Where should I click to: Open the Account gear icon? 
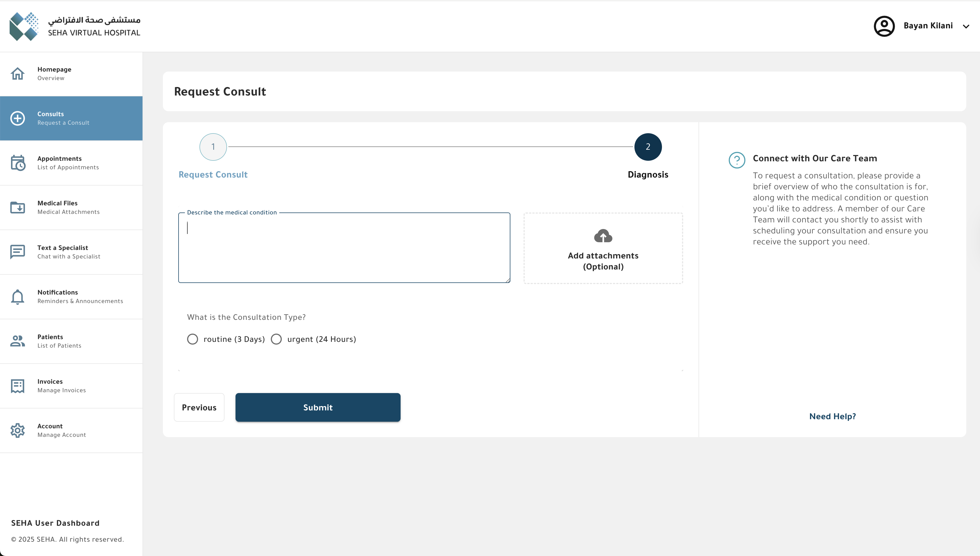tap(18, 430)
